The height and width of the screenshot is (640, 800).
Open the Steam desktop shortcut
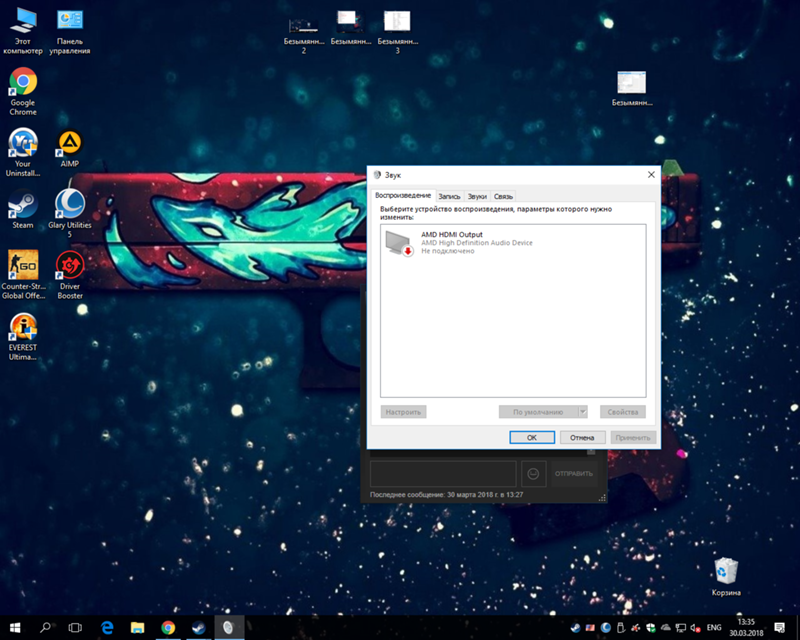pos(23,209)
